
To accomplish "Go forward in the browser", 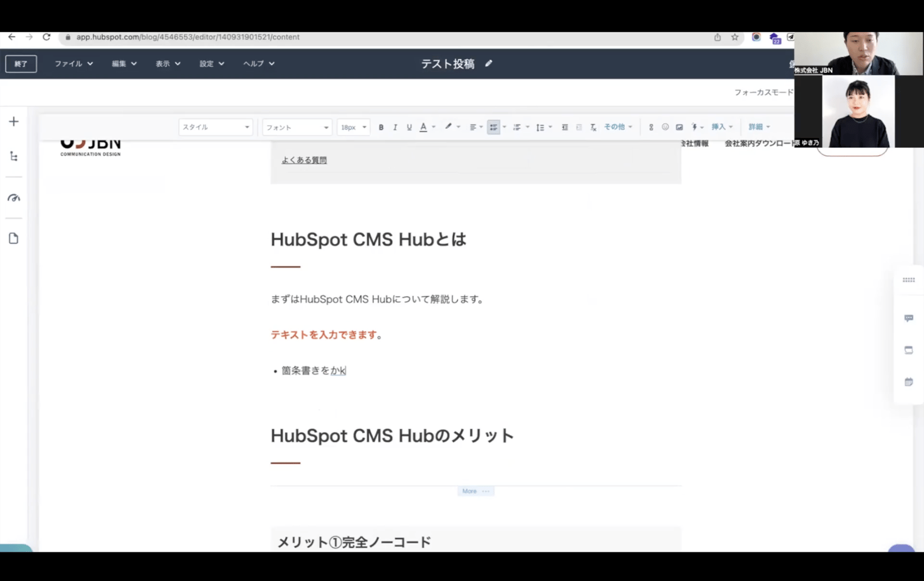I will tap(29, 37).
